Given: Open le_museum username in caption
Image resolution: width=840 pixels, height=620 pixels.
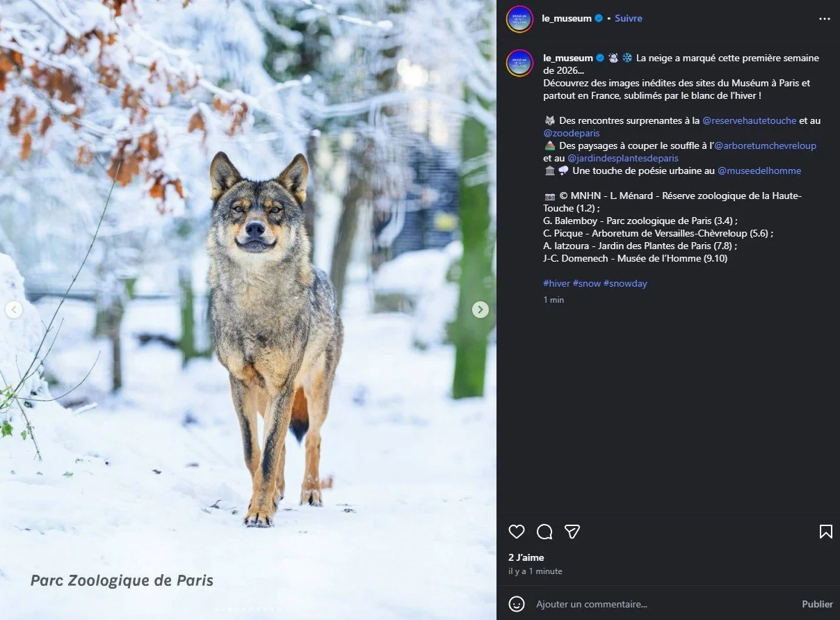Looking at the screenshot, I should [568, 58].
